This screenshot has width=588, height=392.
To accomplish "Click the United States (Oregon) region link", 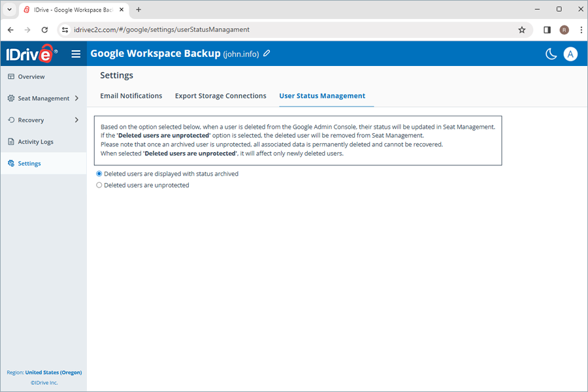I will (x=53, y=372).
